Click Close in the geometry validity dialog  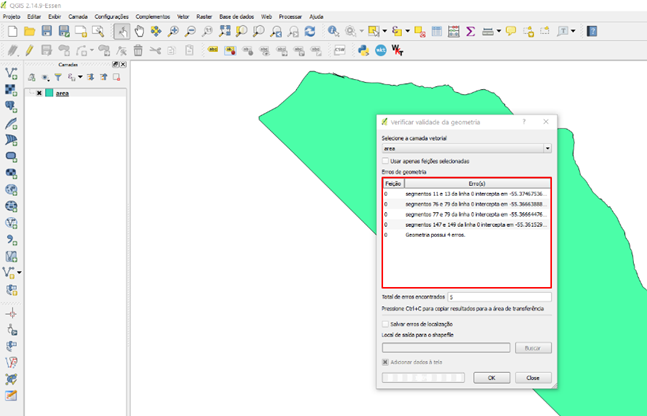[x=533, y=378]
